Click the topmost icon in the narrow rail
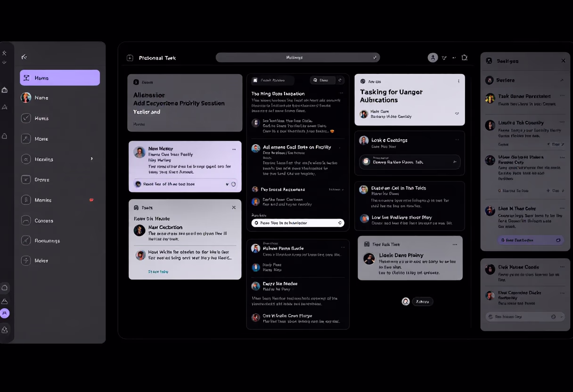573x392 pixels. pos(4,53)
